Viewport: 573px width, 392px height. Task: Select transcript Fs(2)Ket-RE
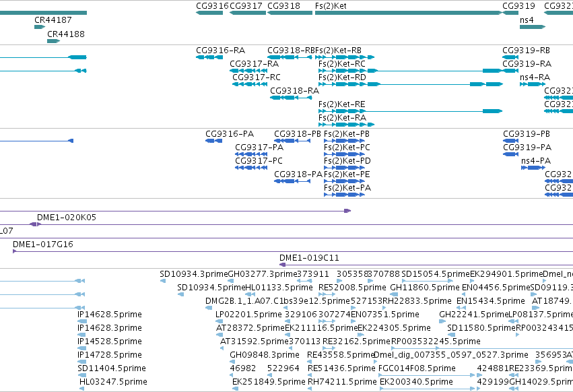(x=411, y=111)
